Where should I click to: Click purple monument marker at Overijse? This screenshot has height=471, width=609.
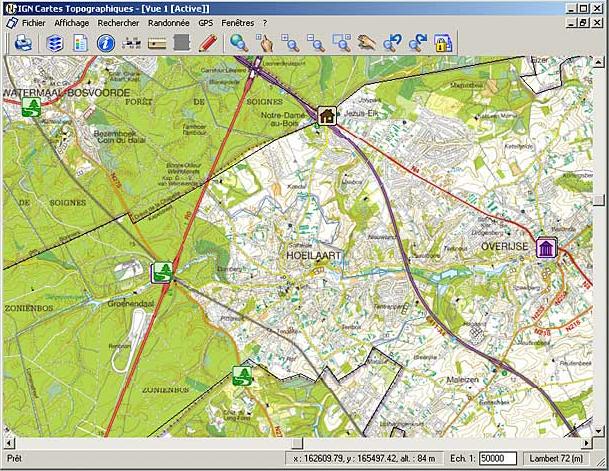(x=546, y=247)
